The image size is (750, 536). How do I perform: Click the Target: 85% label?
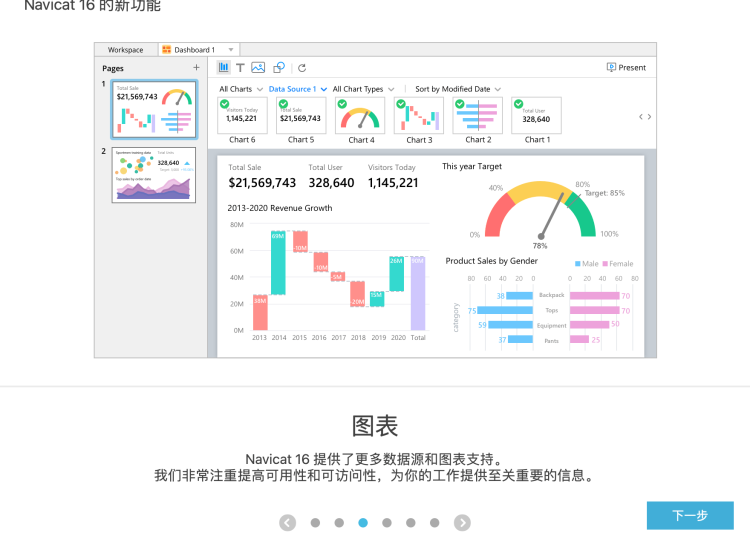tap(605, 193)
